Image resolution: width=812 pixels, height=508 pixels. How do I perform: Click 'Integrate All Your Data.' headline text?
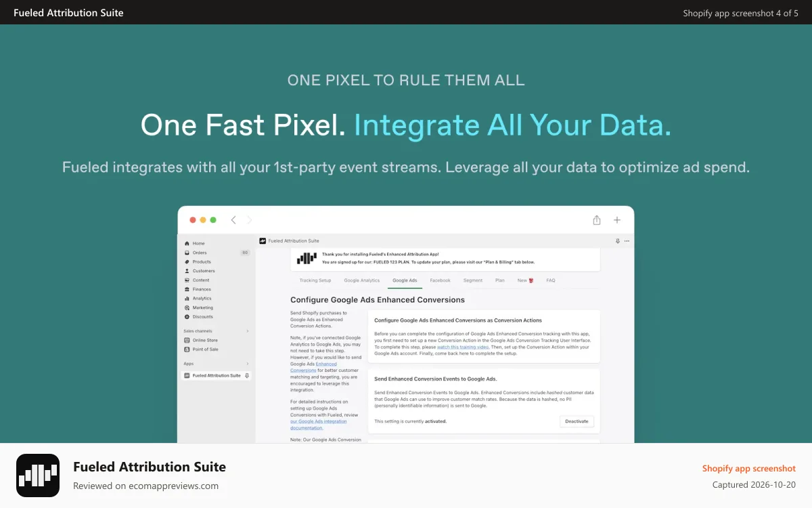point(513,125)
